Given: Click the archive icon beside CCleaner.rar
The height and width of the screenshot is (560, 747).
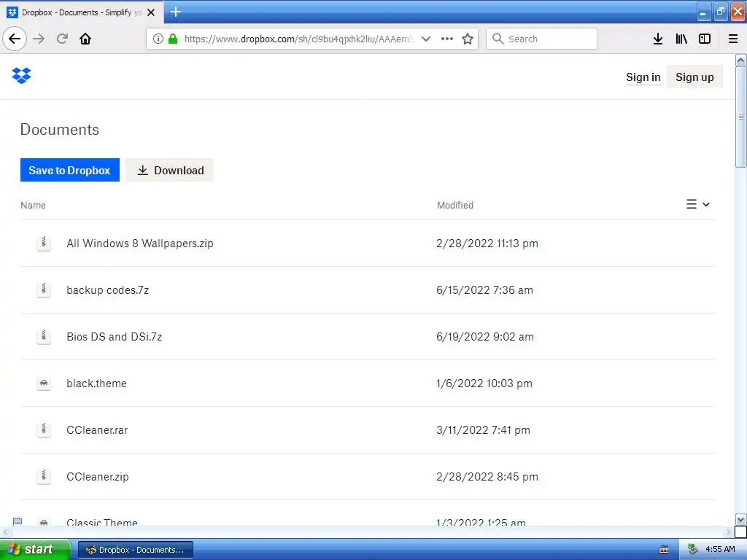Looking at the screenshot, I should point(44,430).
